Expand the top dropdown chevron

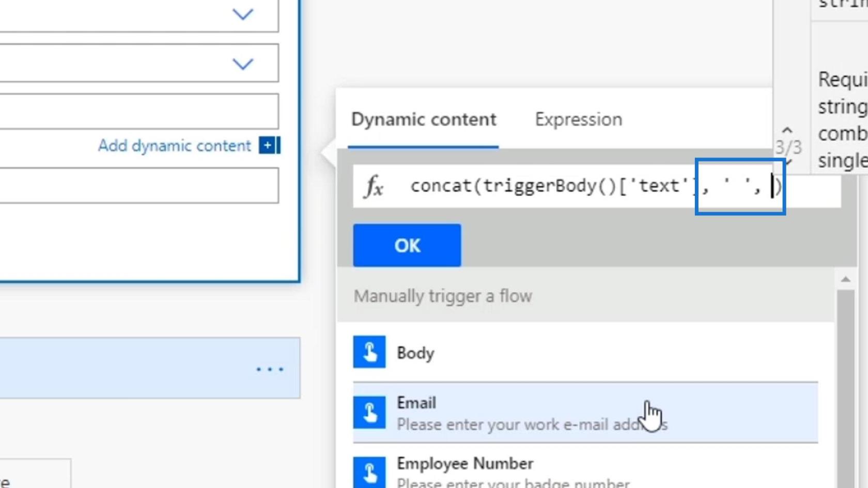(x=243, y=14)
